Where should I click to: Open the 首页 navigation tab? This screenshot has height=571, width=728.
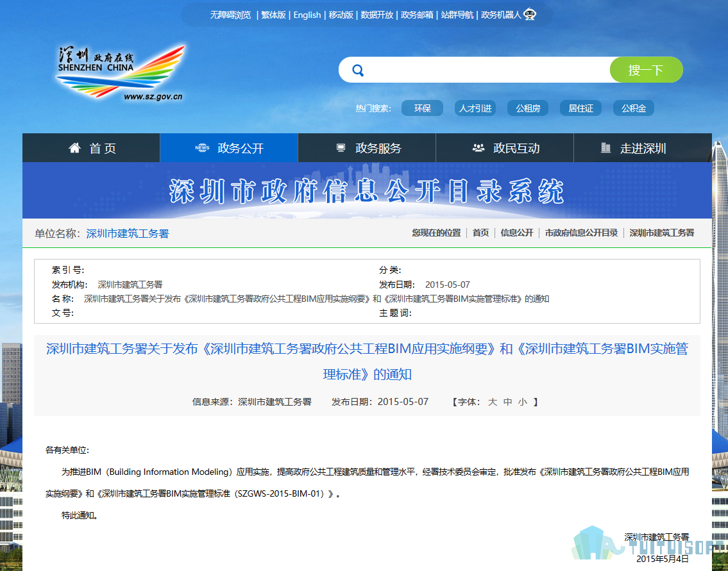click(91, 148)
